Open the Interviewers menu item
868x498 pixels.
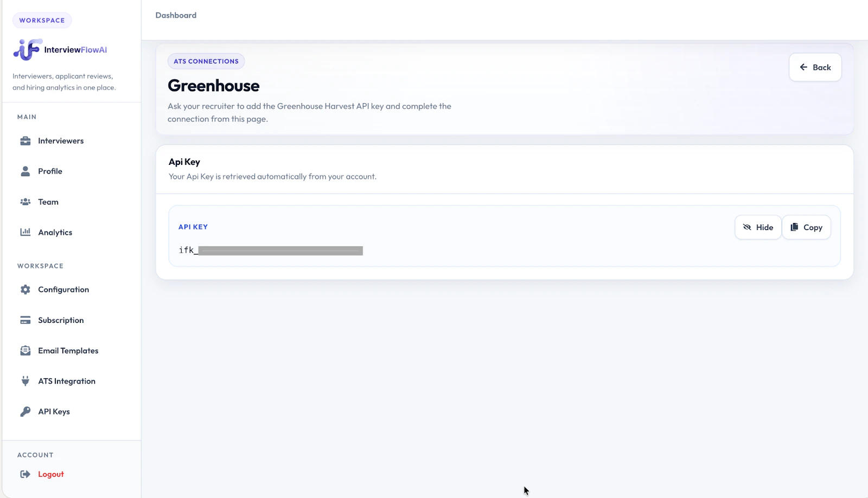(x=61, y=141)
